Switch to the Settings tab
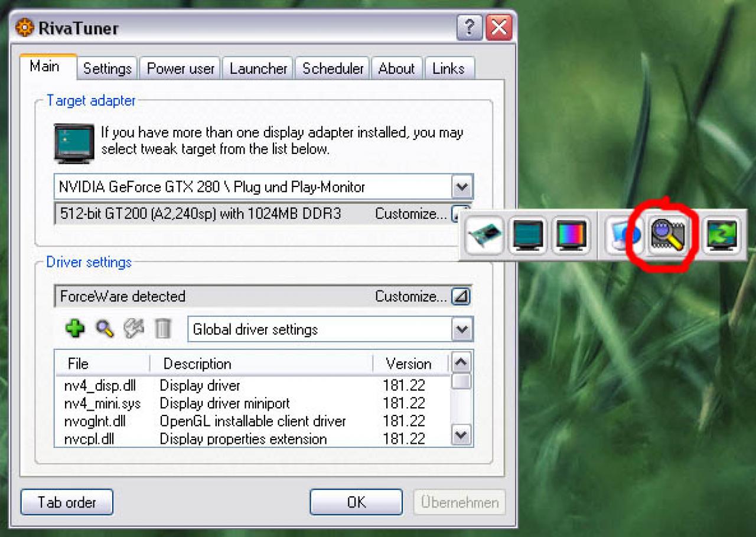This screenshot has height=537, width=756. click(x=107, y=68)
